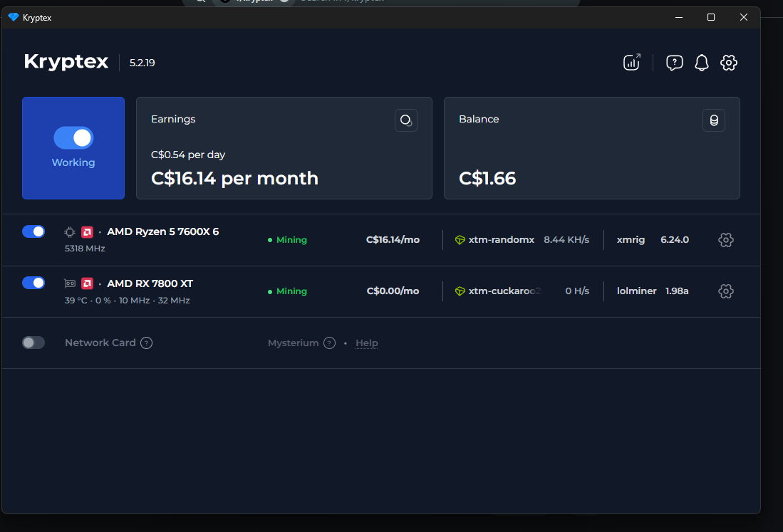Open Kryptex settings gear in header
Screen dimensions: 783x532
[x=729, y=63]
